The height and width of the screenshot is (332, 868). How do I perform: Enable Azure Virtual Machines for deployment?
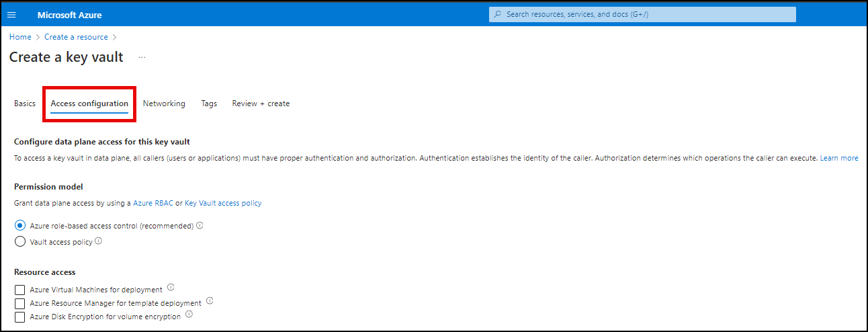20,290
